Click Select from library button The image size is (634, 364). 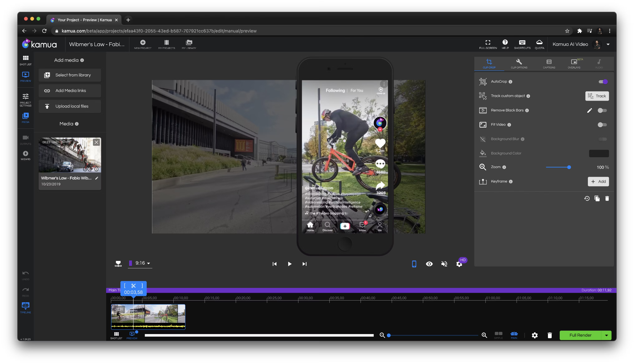point(70,75)
